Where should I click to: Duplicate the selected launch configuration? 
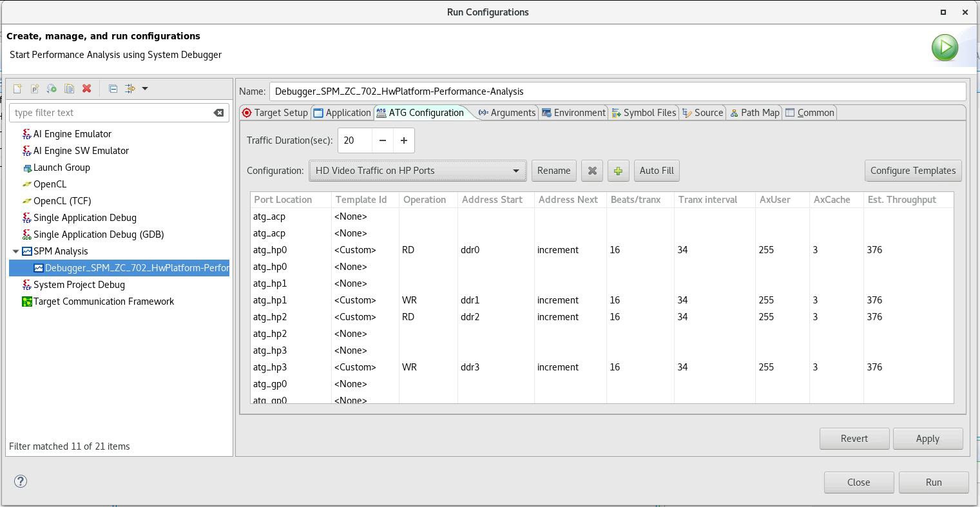(69, 89)
